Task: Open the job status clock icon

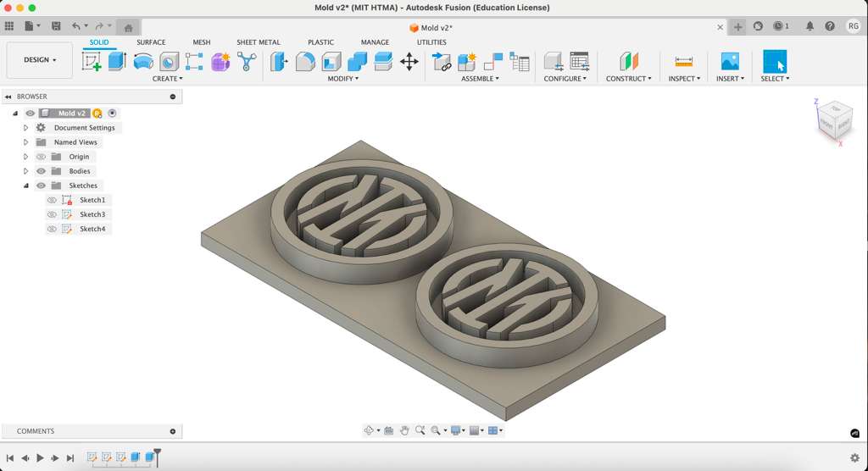Action: (781, 26)
